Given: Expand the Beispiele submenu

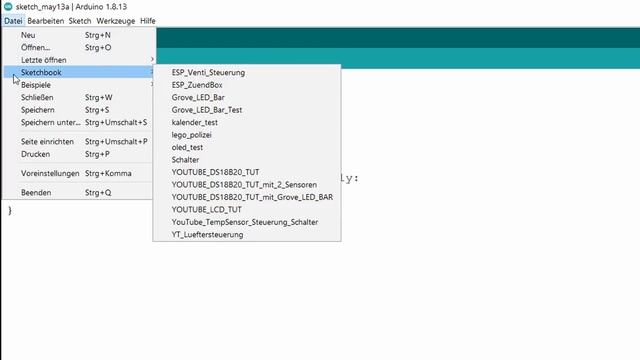Looking at the screenshot, I should pyautogui.click(x=79, y=85).
